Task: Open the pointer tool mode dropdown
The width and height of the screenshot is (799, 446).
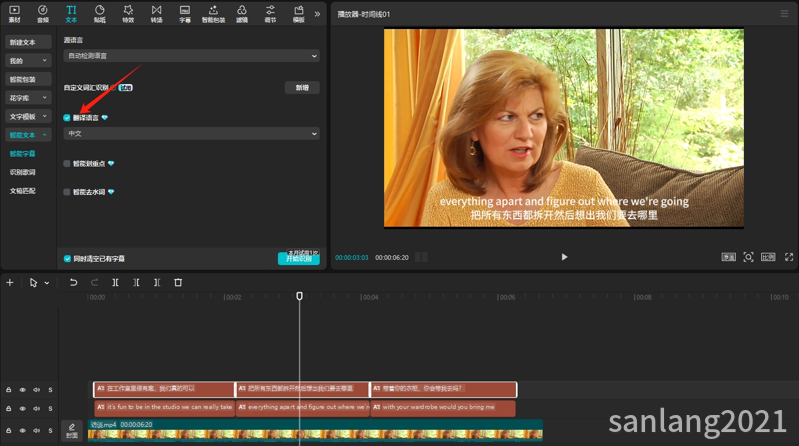Action: click(x=47, y=283)
